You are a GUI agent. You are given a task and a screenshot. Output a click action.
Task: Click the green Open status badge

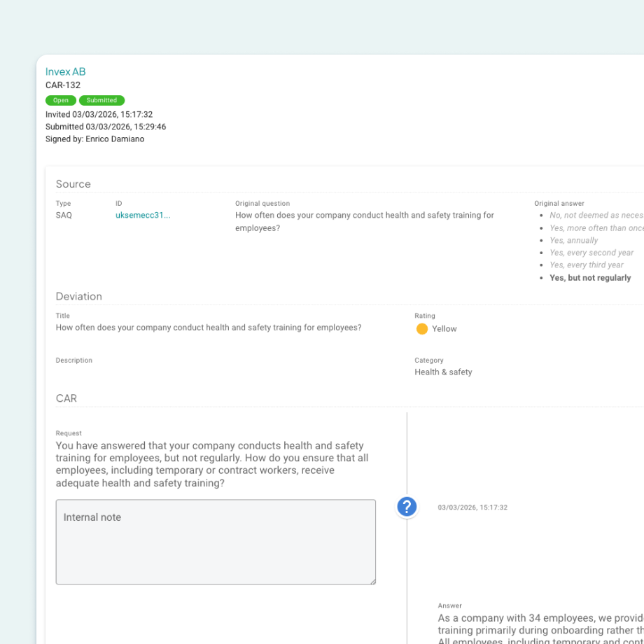point(61,100)
